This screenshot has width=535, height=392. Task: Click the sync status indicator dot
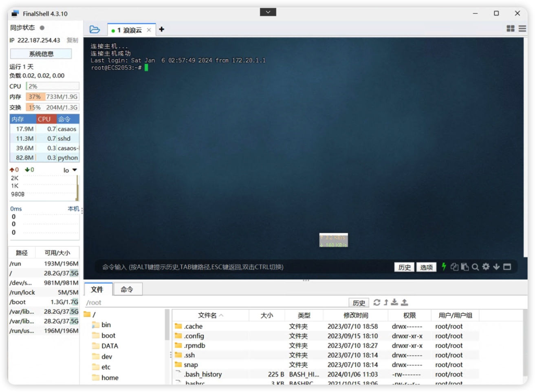(42, 28)
